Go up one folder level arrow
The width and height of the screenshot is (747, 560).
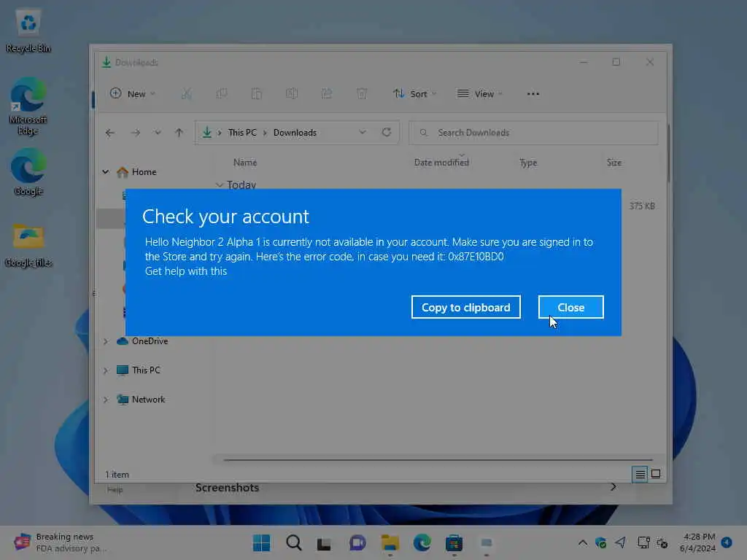[179, 133]
